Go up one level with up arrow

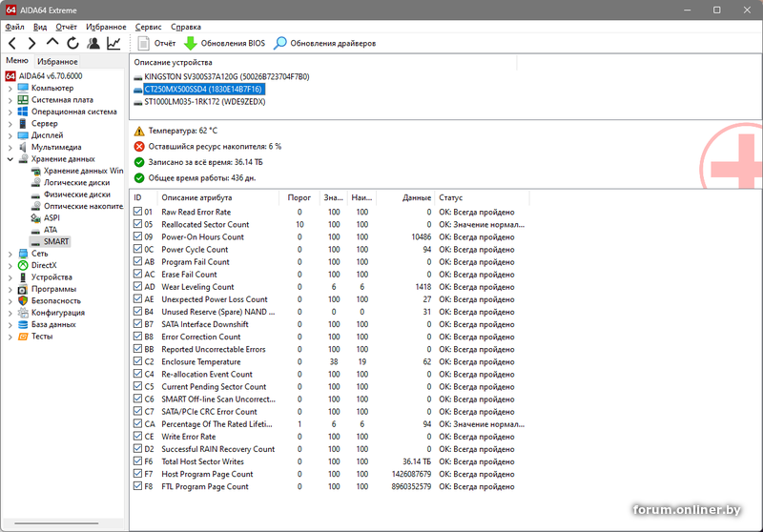pos(52,44)
